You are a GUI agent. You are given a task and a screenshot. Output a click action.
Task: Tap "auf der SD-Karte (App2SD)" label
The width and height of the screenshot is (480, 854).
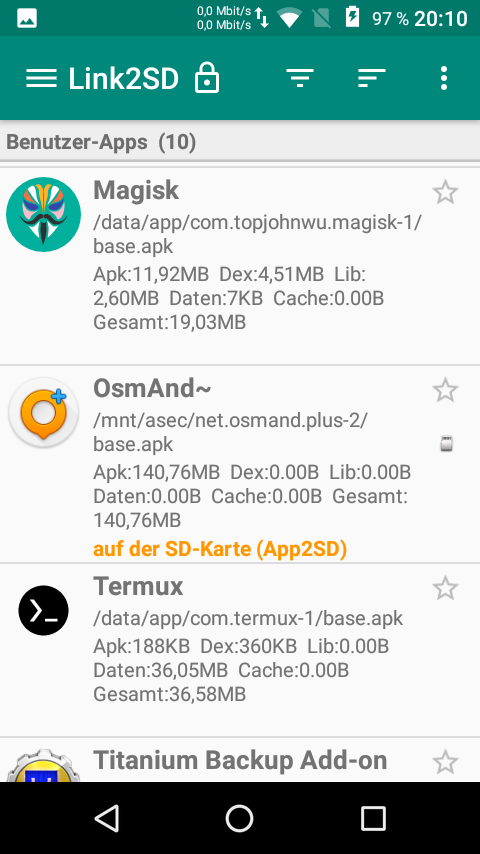click(x=220, y=548)
